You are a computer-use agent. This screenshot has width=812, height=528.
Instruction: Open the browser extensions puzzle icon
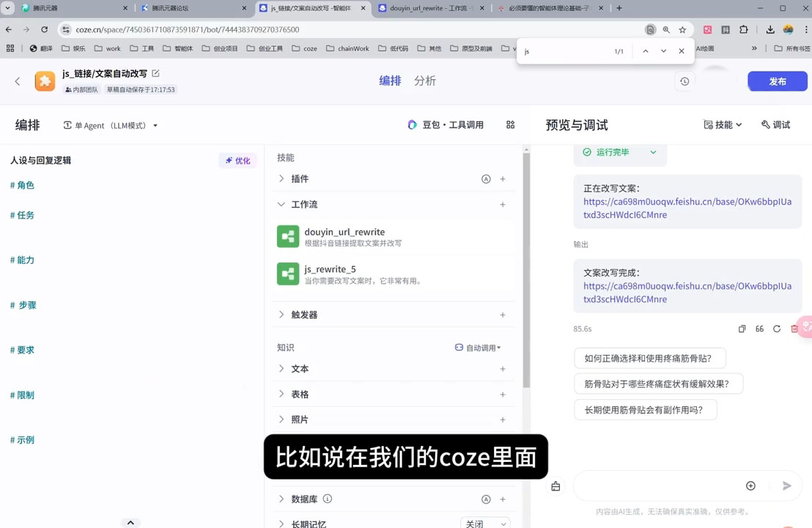744,29
